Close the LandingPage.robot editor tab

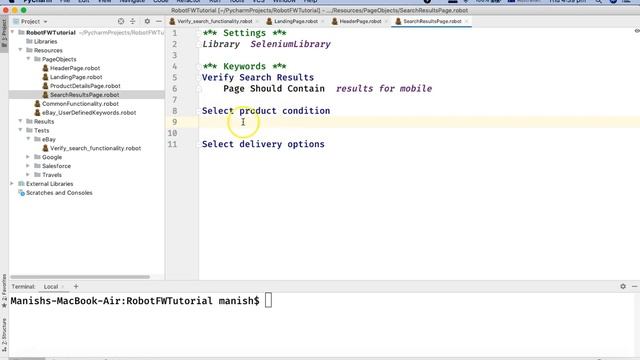322,21
